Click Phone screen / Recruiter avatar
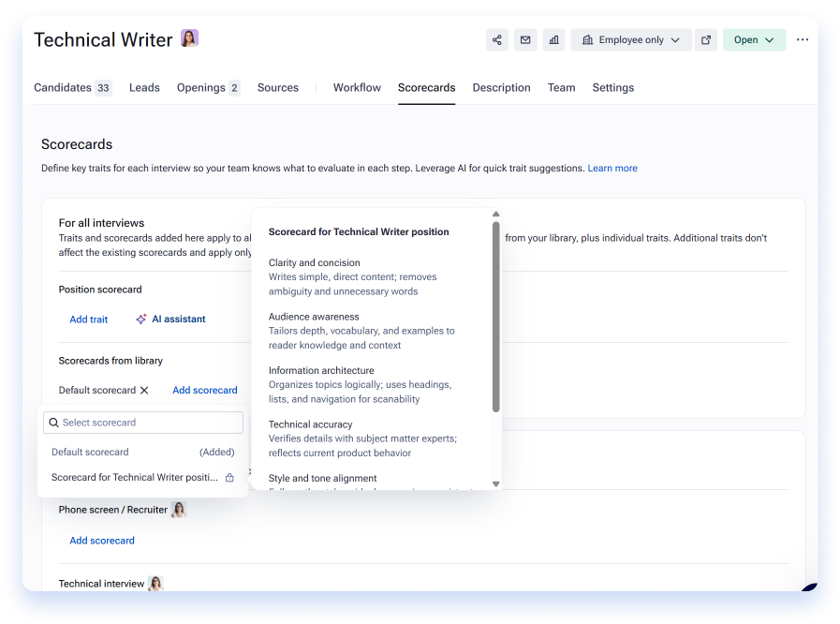 pyautogui.click(x=178, y=510)
